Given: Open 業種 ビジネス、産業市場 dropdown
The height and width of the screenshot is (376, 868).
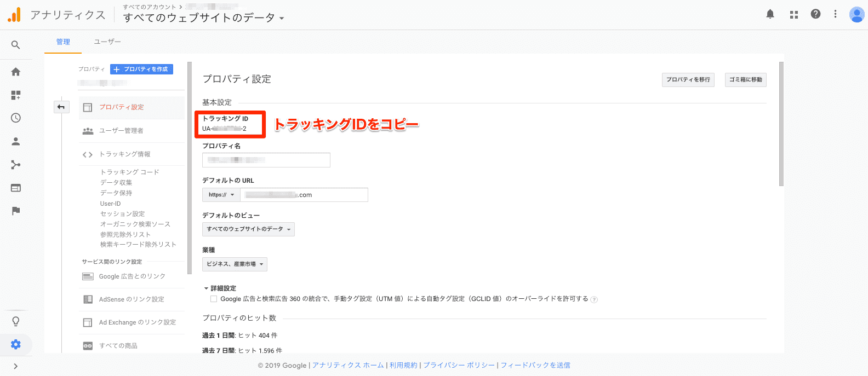Looking at the screenshot, I should click(x=235, y=264).
